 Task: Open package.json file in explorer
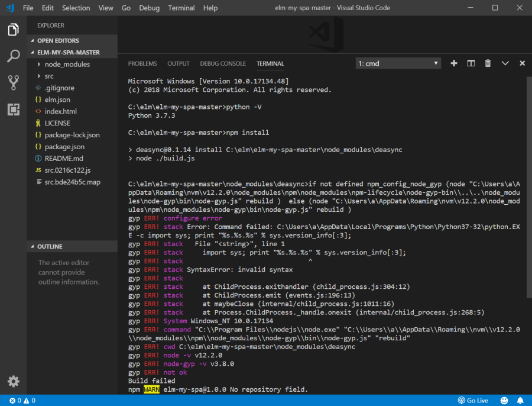[x=64, y=147]
